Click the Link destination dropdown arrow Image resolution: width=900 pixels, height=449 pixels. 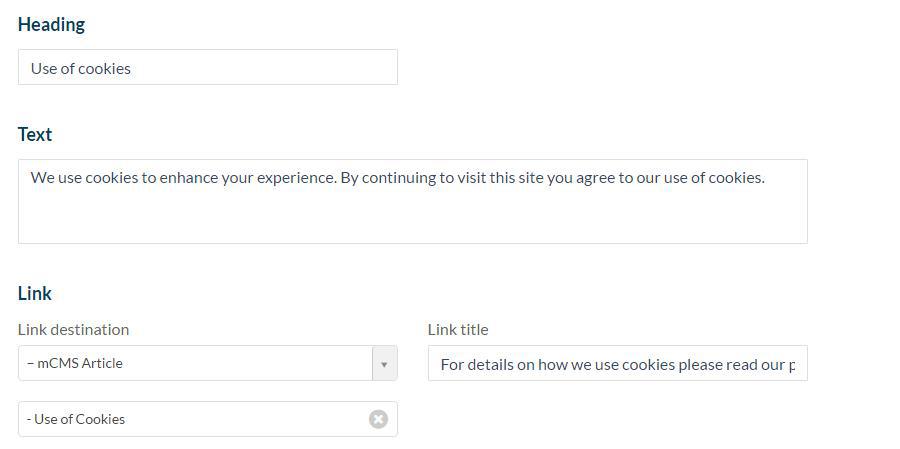coord(384,364)
